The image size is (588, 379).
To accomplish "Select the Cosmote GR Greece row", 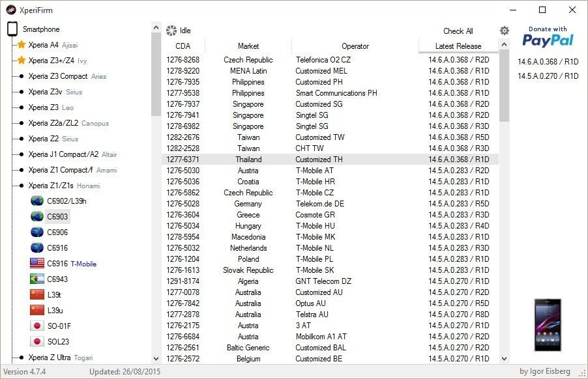I will coord(330,215).
